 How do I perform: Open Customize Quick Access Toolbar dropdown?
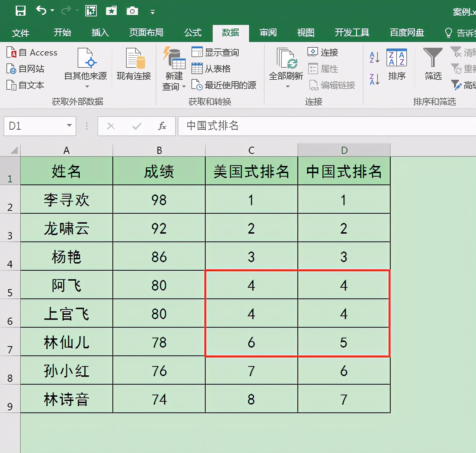153,12
